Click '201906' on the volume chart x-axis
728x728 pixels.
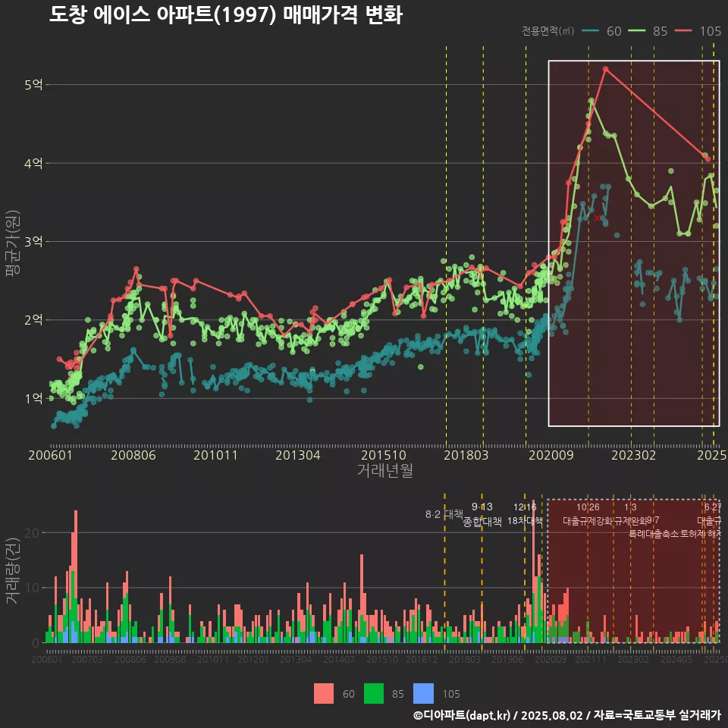tap(507, 659)
